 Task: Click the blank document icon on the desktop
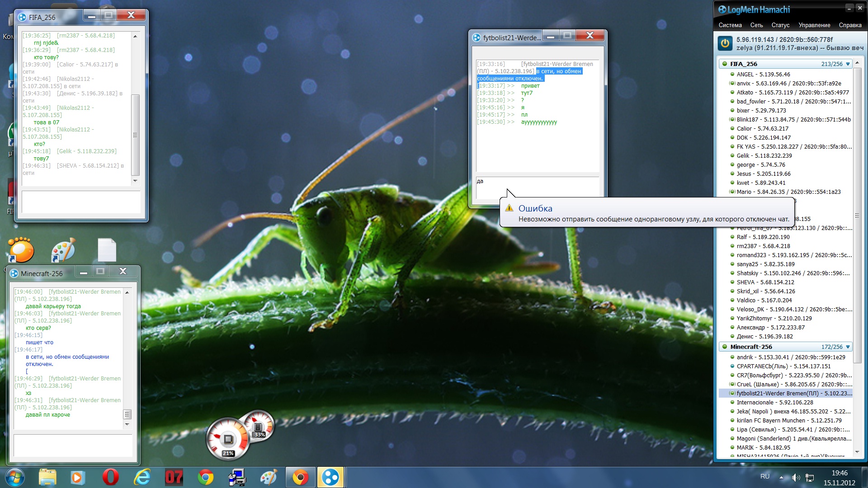coord(107,250)
